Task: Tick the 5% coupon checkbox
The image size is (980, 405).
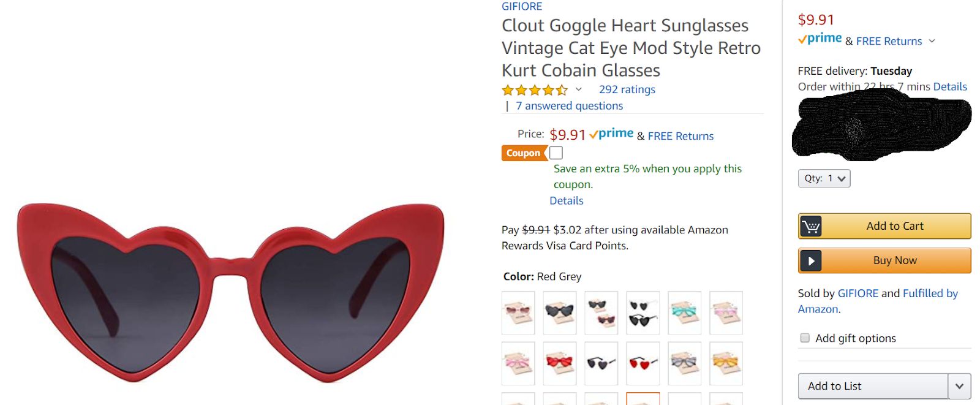Action: 556,153
